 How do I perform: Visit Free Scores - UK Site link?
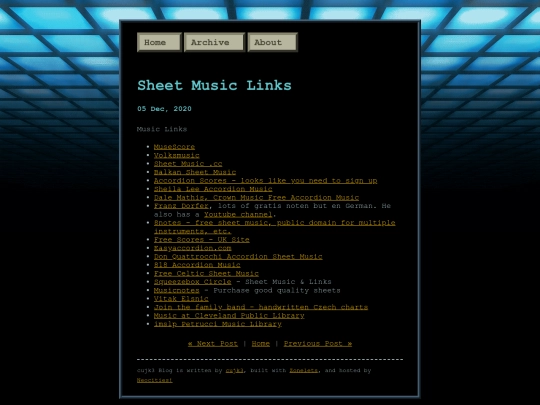point(201,239)
